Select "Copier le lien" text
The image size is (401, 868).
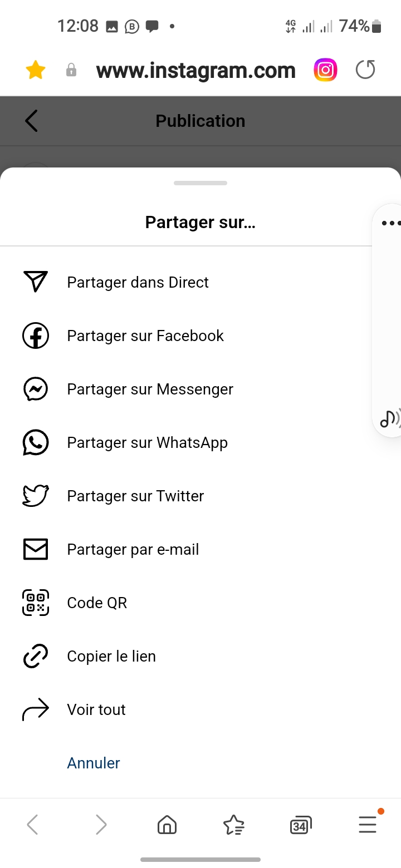[111, 656]
